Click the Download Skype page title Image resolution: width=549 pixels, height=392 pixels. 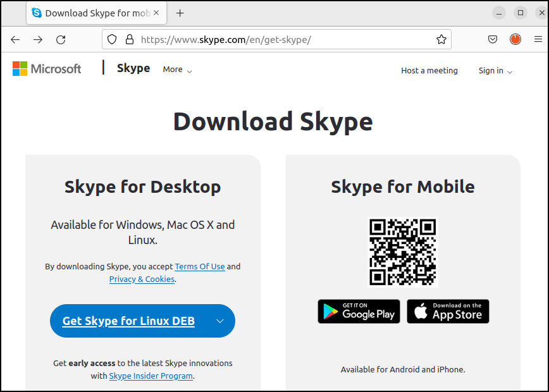pyautogui.click(x=273, y=121)
